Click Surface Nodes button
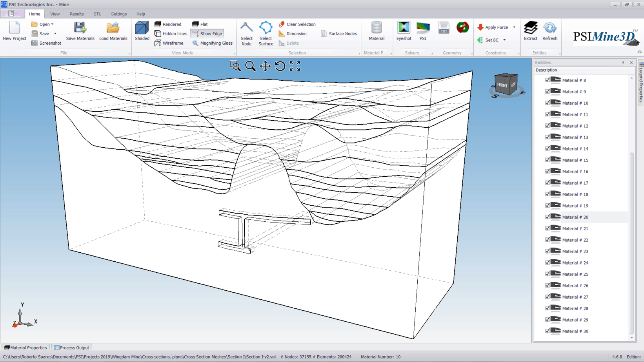This screenshot has height=362, width=644. coord(339,34)
